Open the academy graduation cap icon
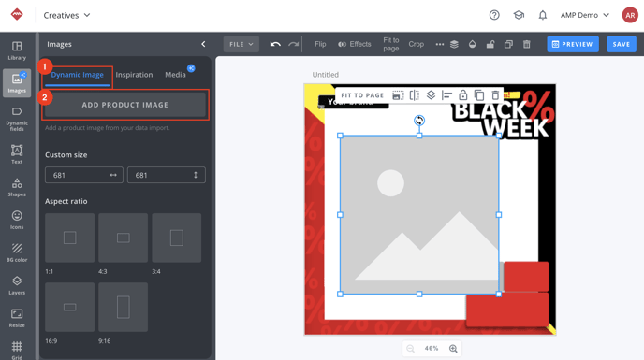The height and width of the screenshot is (360, 644). (519, 15)
